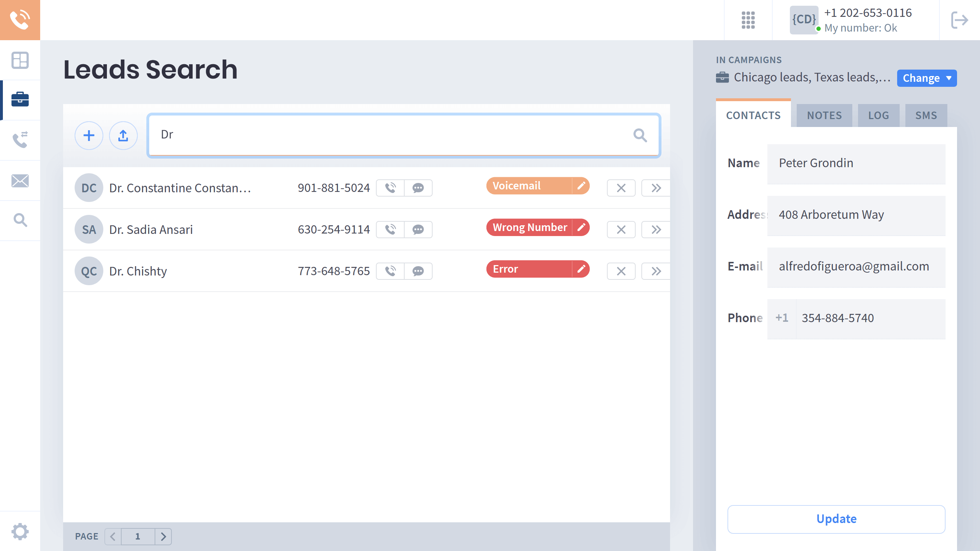Click the Phone field 354-884-5740
Viewport: 980px width, 551px height.
(x=871, y=319)
